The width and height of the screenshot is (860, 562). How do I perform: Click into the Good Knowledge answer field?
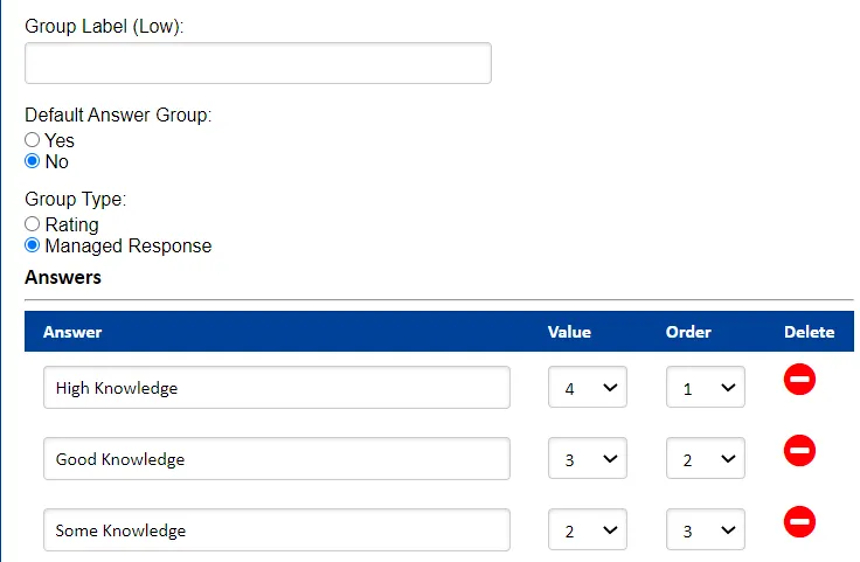(276, 460)
